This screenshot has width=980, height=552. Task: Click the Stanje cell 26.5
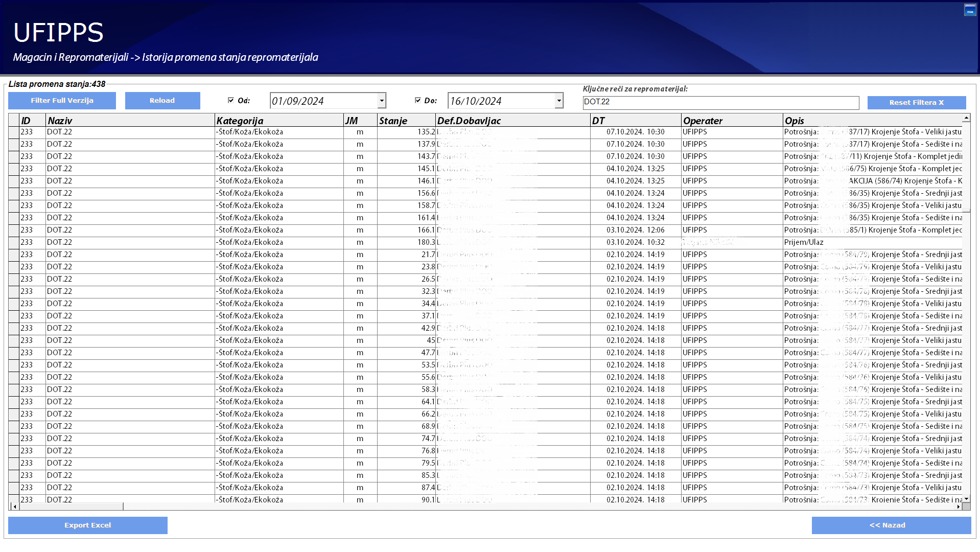tap(407, 279)
